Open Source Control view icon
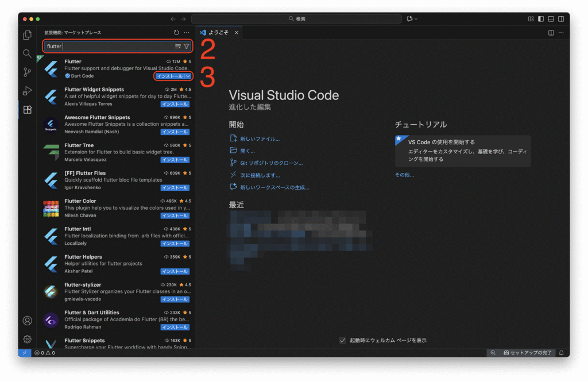This screenshot has height=381, width=588. [x=27, y=72]
